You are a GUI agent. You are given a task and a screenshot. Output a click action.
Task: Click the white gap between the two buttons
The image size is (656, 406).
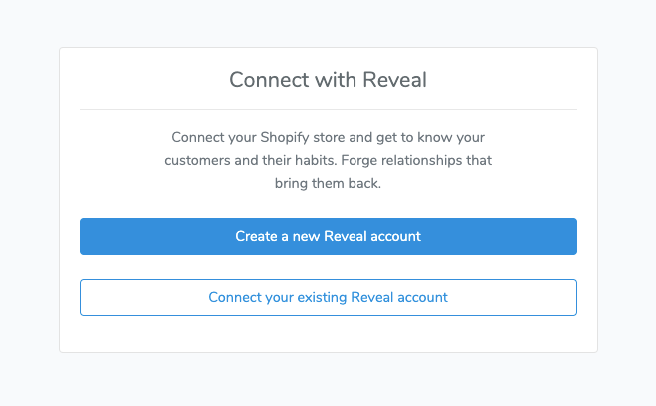pyautogui.click(x=328, y=267)
